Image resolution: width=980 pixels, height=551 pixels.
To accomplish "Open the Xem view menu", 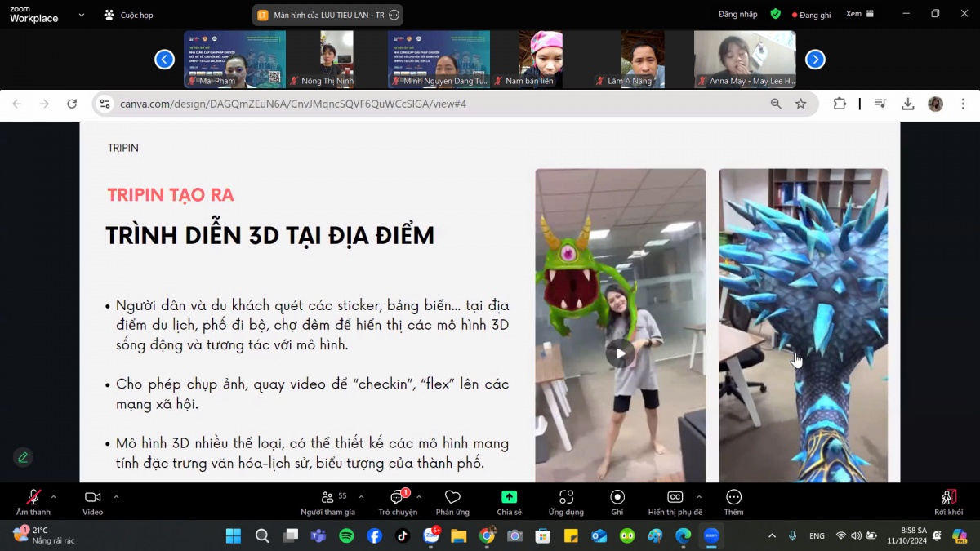I will pyautogui.click(x=859, y=14).
